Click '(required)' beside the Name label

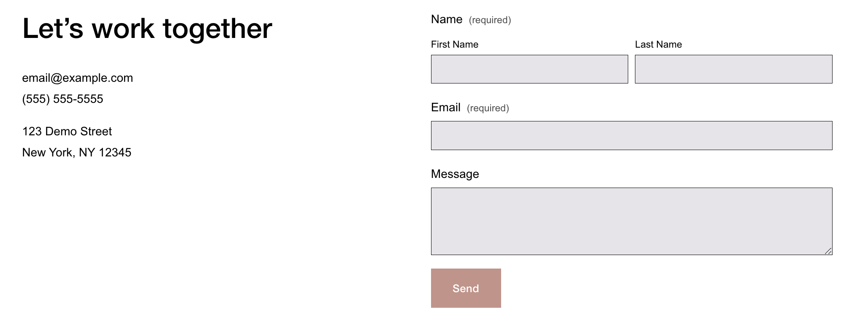point(490,20)
